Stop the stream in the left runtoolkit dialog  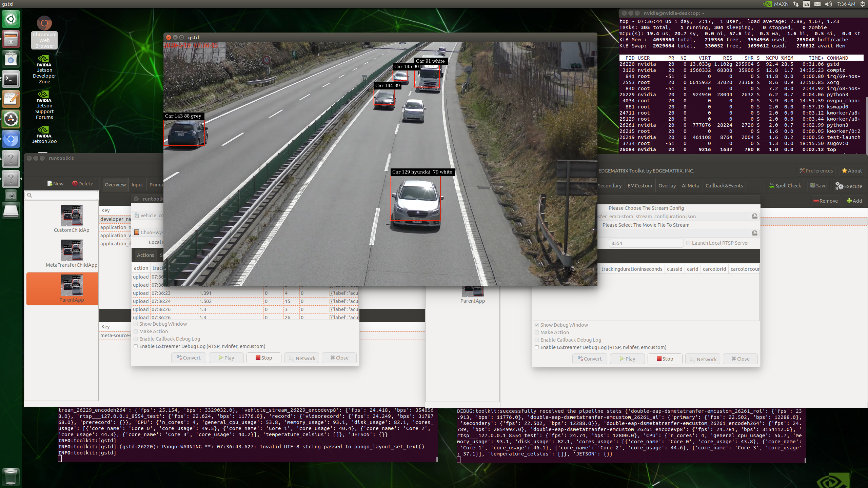click(x=264, y=358)
